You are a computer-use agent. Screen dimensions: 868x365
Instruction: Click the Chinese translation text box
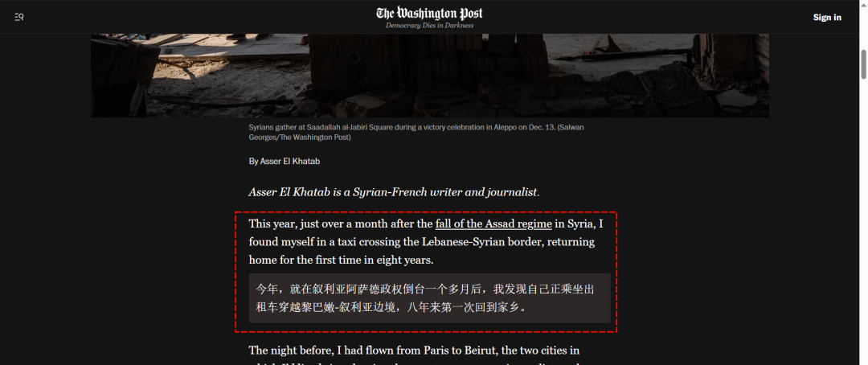click(x=429, y=298)
